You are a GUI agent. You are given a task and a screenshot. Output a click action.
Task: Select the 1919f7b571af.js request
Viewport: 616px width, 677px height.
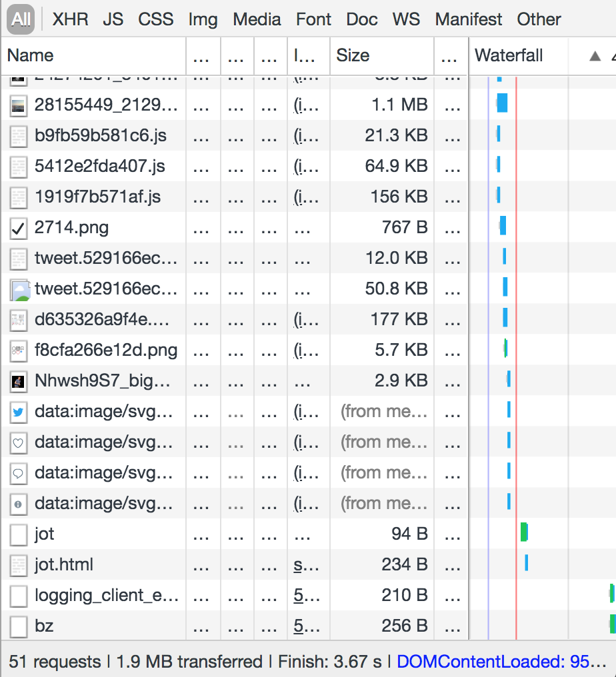coord(97,197)
